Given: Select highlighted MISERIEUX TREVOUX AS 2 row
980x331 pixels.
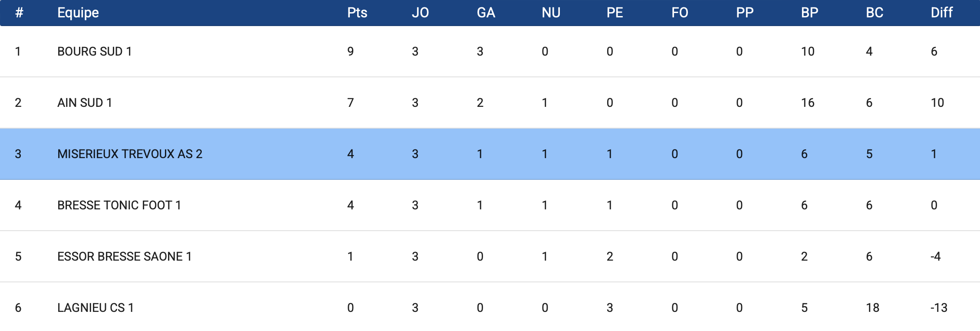Looking at the screenshot, I should point(130,154).
